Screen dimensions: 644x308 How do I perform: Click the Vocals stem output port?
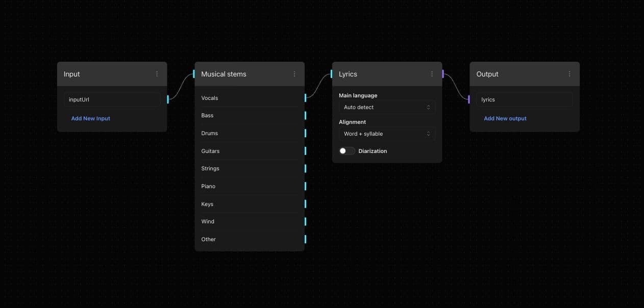coord(305,98)
